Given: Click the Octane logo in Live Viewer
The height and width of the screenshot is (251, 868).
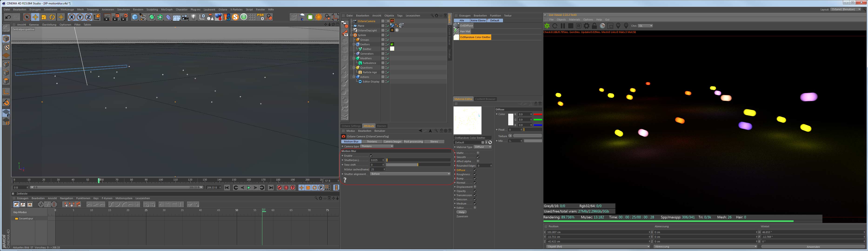Looking at the screenshot, I should 547,26.
